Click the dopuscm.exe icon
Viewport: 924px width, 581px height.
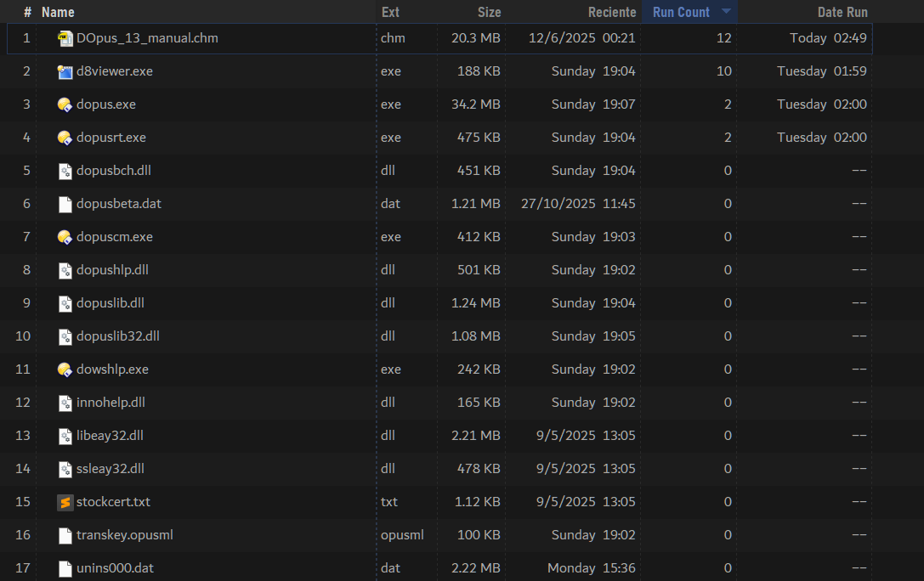coord(65,237)
